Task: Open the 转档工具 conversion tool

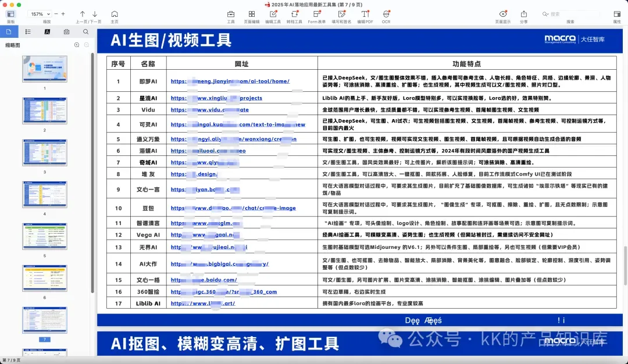Action: click(x=294, y=14)
